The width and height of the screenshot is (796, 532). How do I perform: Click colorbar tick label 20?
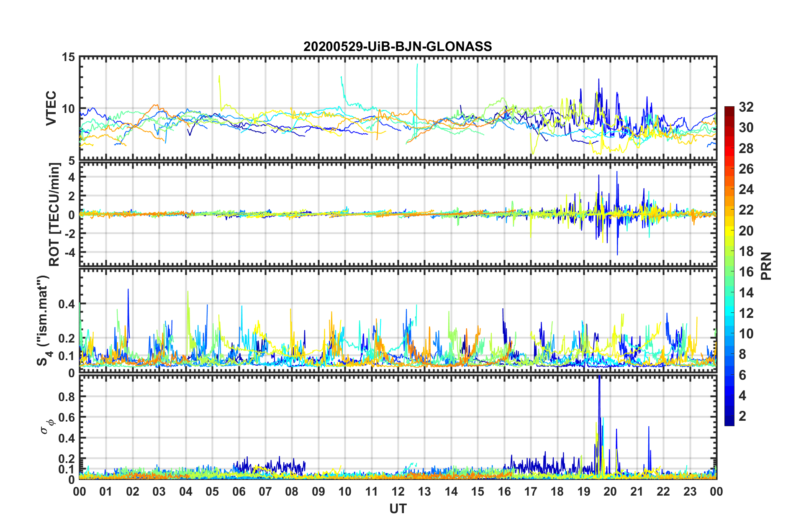click(746, 231)
